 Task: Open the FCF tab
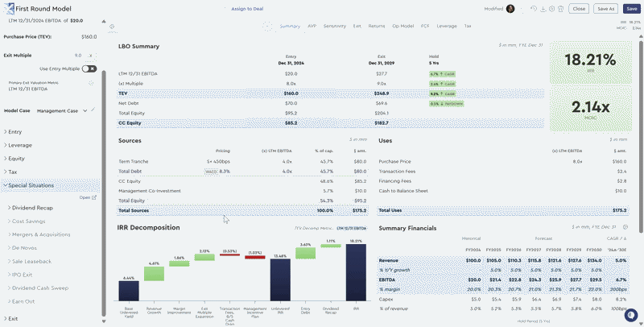425,26
